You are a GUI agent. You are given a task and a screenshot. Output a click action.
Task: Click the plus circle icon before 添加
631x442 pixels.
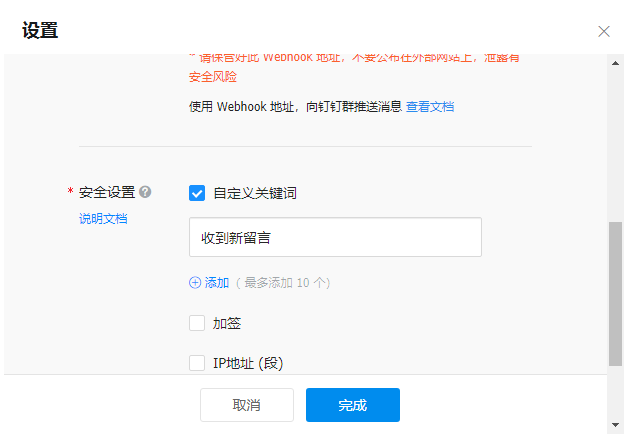tap(195, 283)
